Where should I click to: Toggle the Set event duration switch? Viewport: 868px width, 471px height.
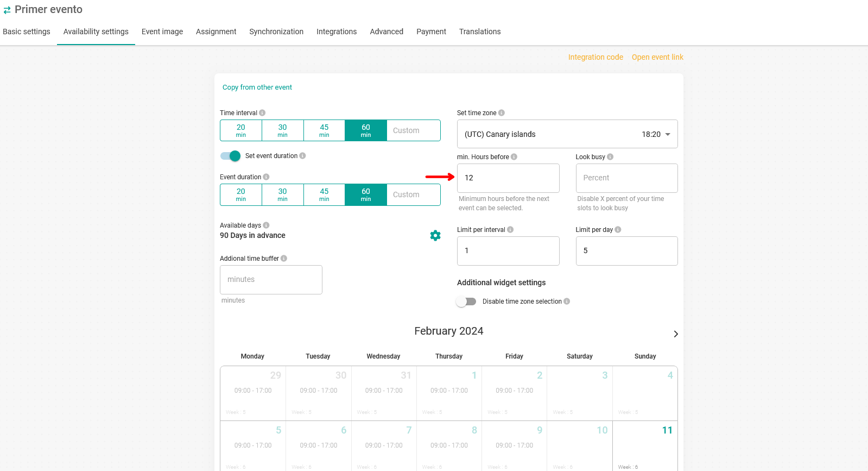pos(231,156)
